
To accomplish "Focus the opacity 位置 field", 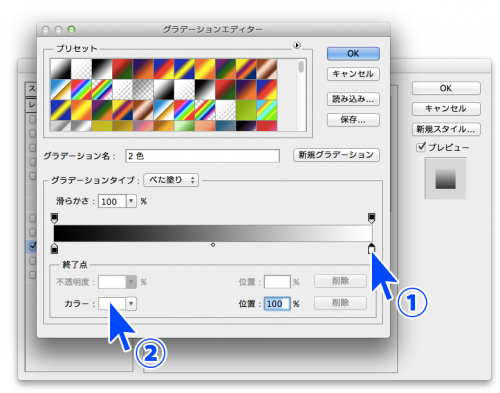I will click(x=277, y=282).
